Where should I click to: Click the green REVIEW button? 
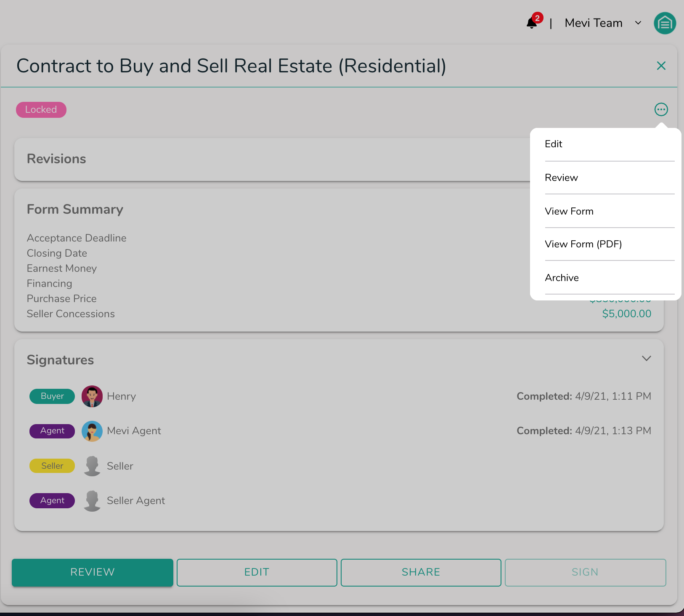93,572
